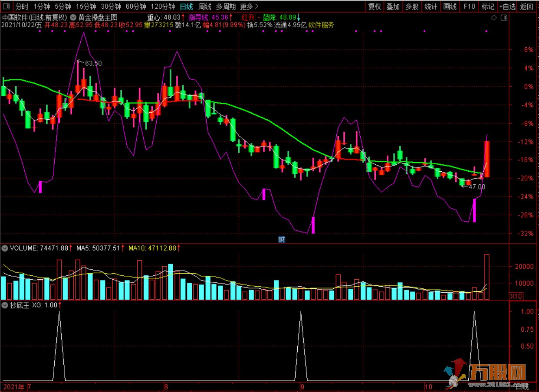
Task: Expand the 黄金操盘主图 indicator dropdown
Action: pos(73,18)
